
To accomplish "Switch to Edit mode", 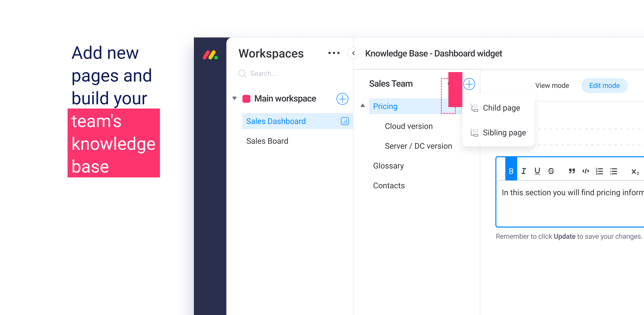I will 604,86.
